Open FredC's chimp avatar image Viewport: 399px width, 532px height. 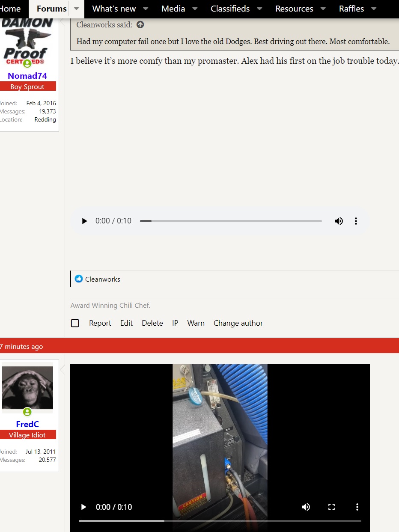pyautogui.click(x=27, y=386)
